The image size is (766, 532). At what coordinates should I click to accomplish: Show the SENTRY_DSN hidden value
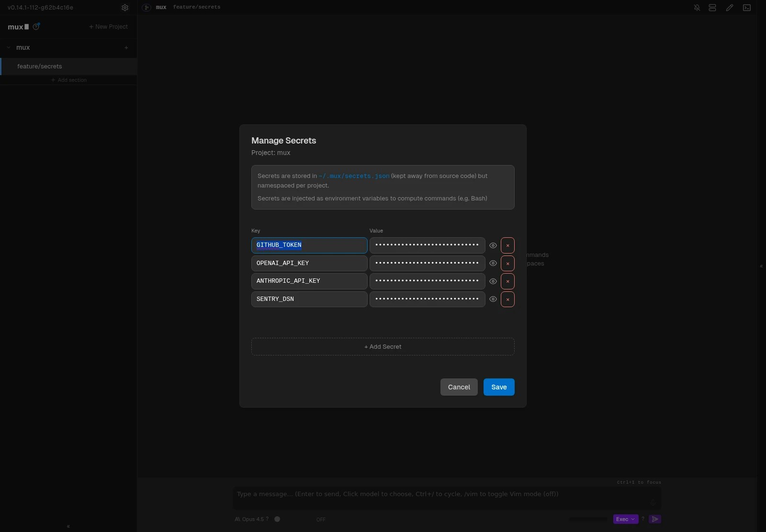pyautogui.click(x=493, y=299)
